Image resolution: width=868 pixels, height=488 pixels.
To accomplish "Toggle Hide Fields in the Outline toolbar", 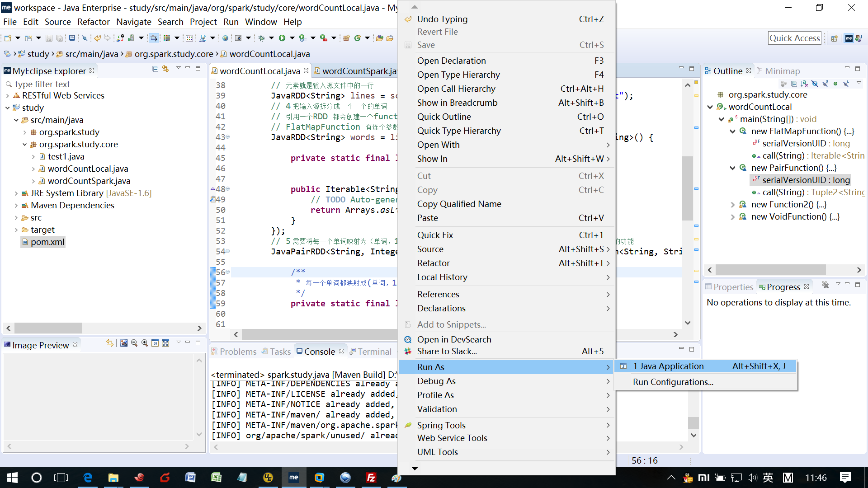I will 815,84.
